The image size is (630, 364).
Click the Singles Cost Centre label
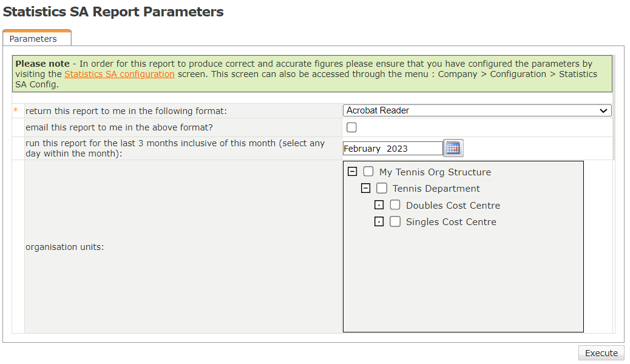(451, 222)
